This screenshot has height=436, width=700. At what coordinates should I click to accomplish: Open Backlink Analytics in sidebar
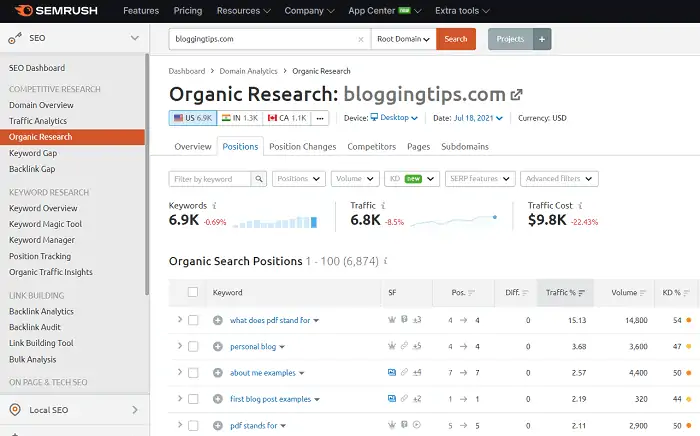[x=42, y=311]
